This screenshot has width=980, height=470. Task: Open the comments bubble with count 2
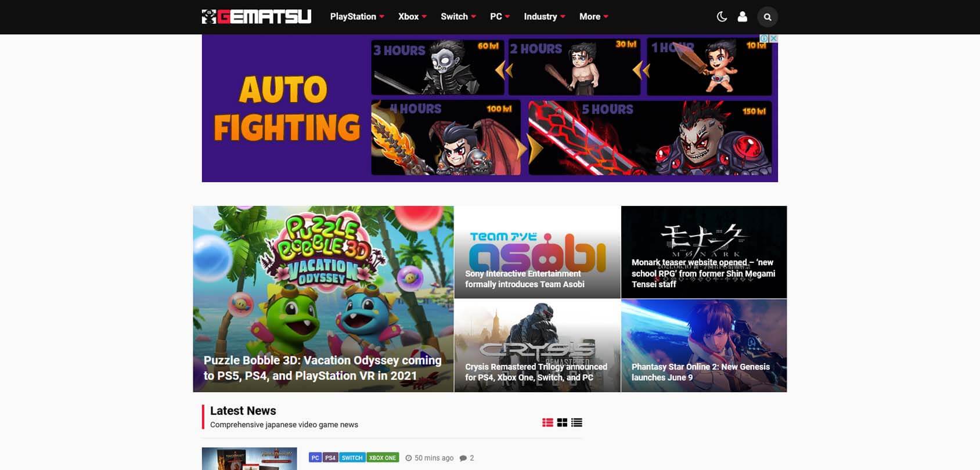point(467,458)
